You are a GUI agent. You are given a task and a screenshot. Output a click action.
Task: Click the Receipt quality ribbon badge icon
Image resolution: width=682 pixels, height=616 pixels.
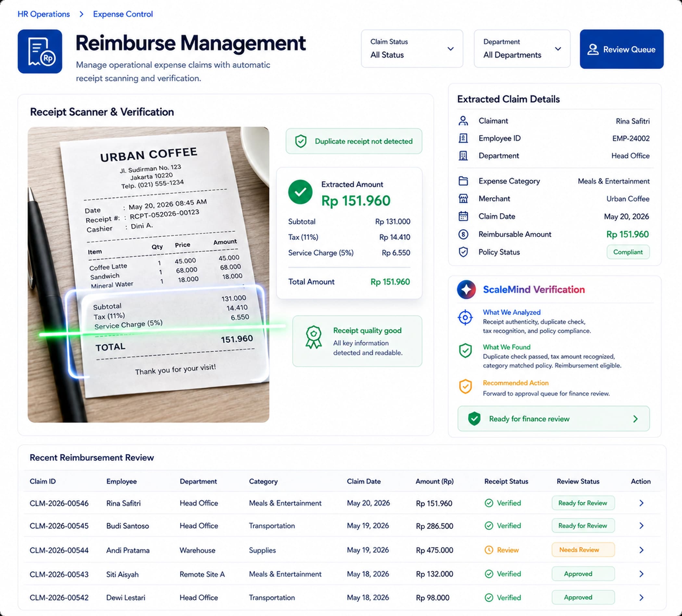coord(314,338)
